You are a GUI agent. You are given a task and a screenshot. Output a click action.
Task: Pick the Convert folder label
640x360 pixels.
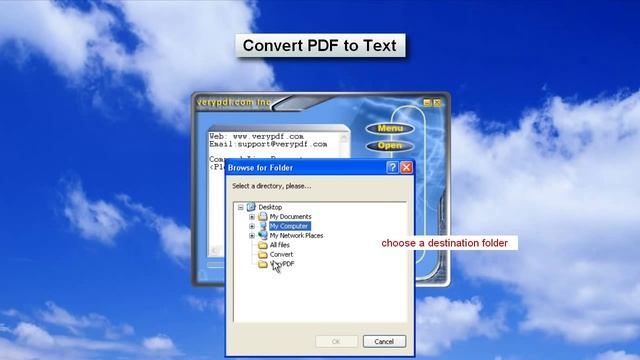[x=281, y=254]
